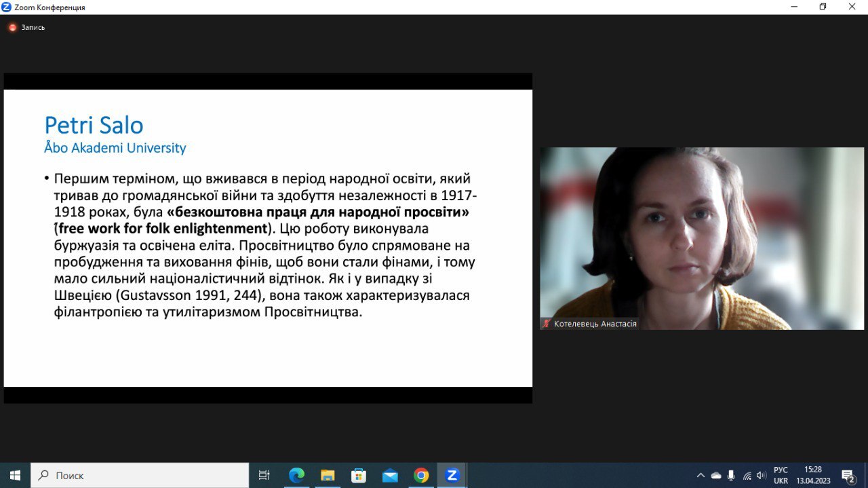Open OneDrive cloud icon in tray
Screen dimensions: 868x488
(716, 475)
